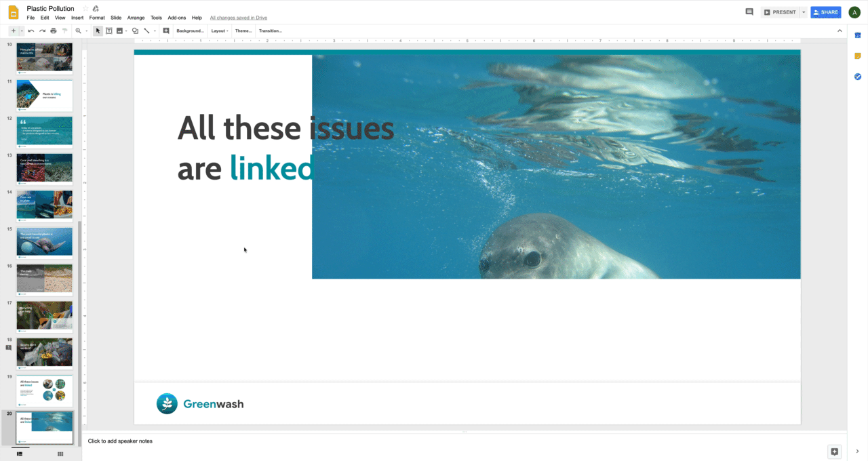Select slide 10 thumbnail
This screenshot has width=868, height=461.
click(x=44, y=57)
